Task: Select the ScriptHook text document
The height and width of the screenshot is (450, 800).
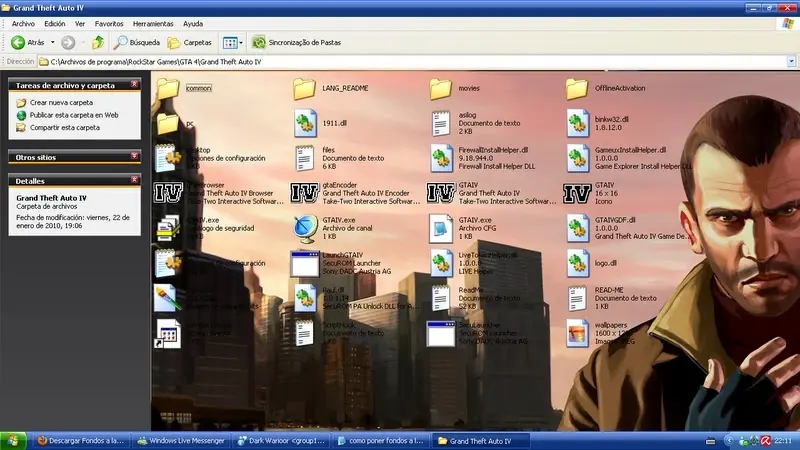Action: click(x=305, y=334)
